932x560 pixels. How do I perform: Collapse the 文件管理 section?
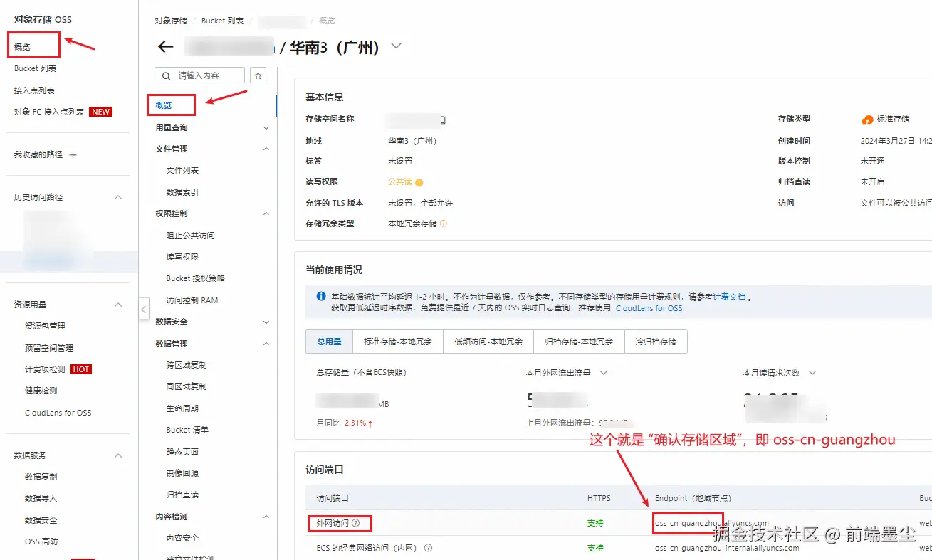pyautogui.click(x=266, y=149)
